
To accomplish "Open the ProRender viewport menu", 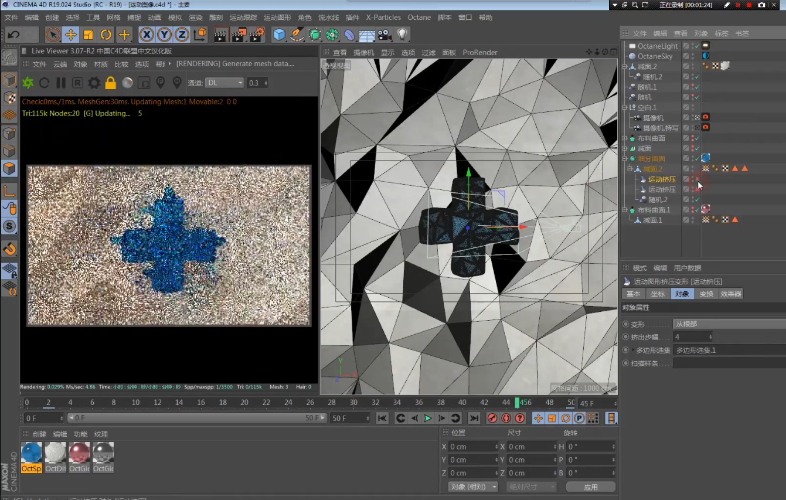I will click(479, 52).
